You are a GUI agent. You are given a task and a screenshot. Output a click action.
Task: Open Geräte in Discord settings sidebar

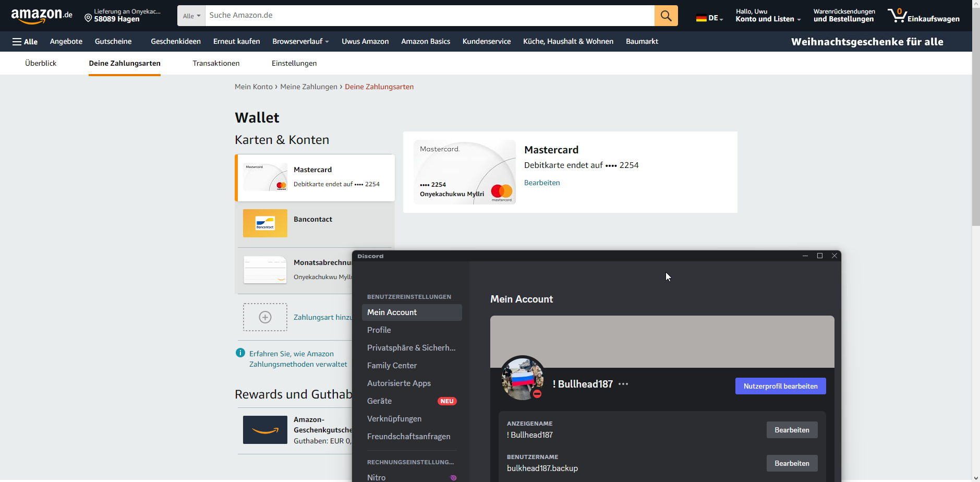click(x=380, y=401)
